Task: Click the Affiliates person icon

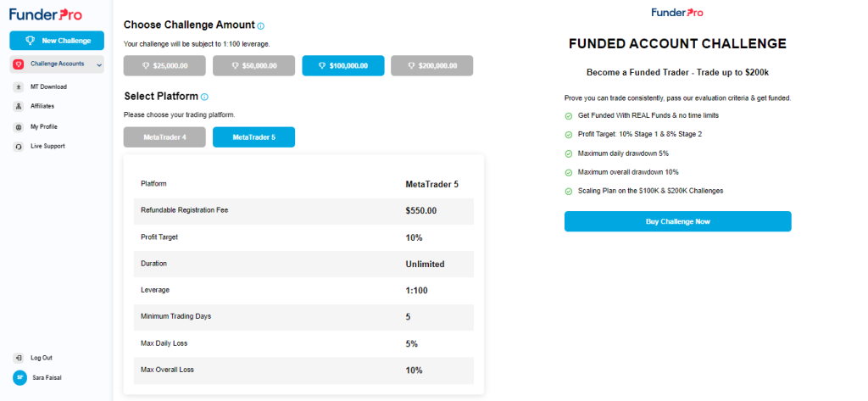Action: pos(19,106)
